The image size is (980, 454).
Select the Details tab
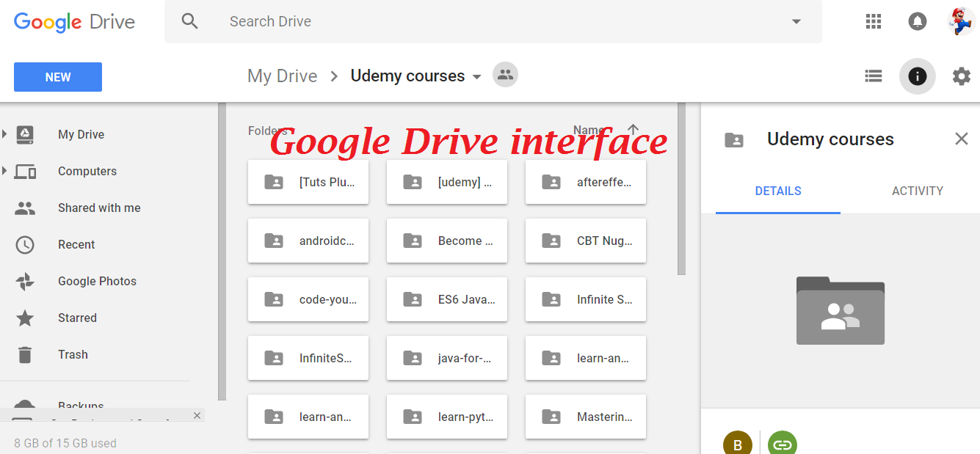[778, 191]
